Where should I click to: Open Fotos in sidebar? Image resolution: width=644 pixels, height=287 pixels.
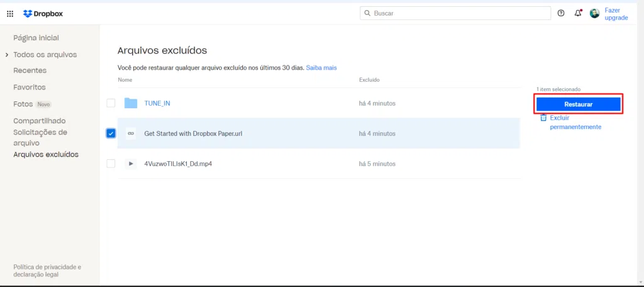pos(23,104)
